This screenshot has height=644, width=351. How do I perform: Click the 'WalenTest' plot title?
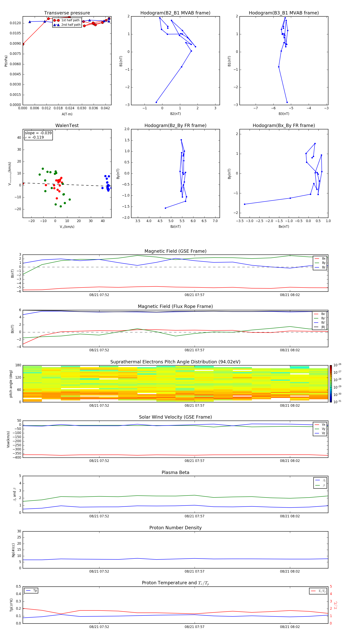pyautogui.click(x=67, y=125)
